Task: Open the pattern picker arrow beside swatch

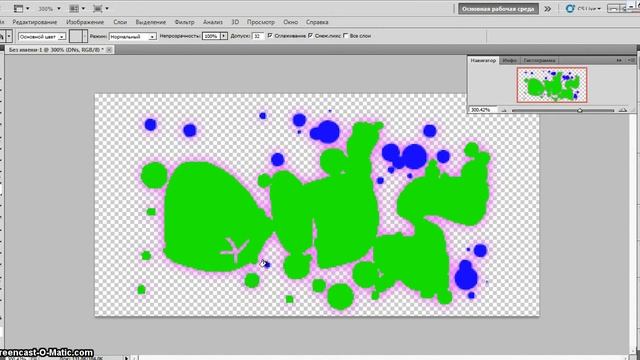Action: [x=85, y=36]
